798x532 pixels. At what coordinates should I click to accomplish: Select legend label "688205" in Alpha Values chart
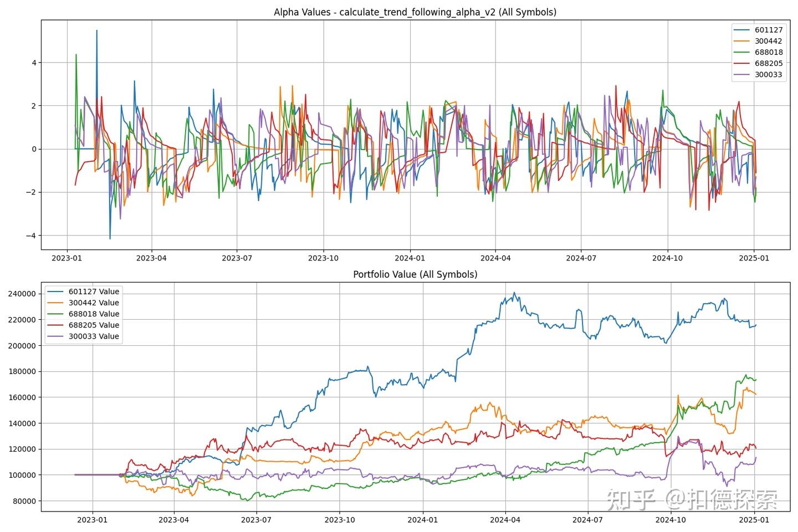[x=769, y=63]
